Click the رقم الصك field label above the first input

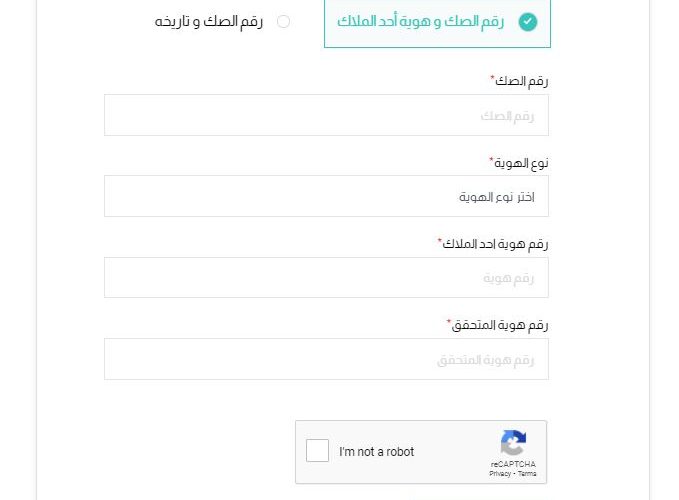pos(522,81)
